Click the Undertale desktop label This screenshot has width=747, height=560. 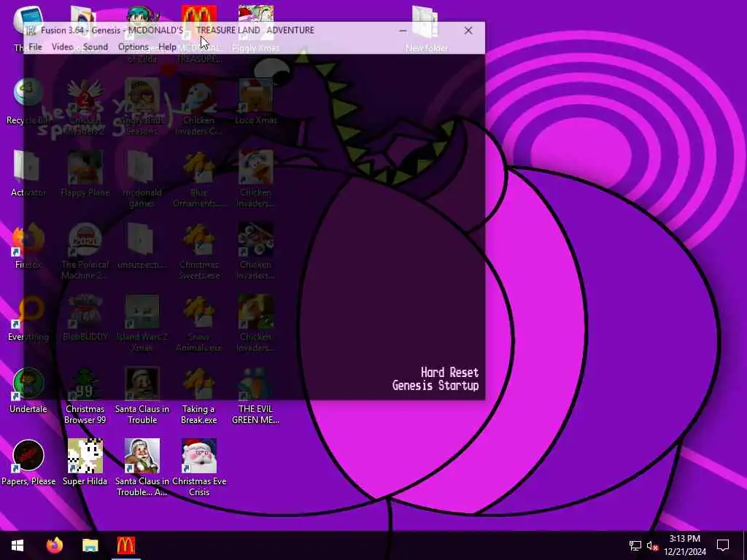pyautogui.click(x=28, y=409)
